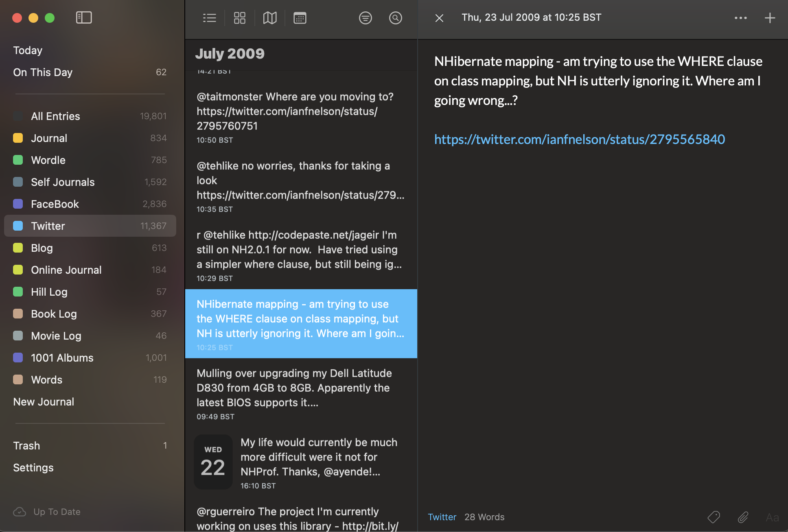Create new entry with plus icon

[770, 18]
